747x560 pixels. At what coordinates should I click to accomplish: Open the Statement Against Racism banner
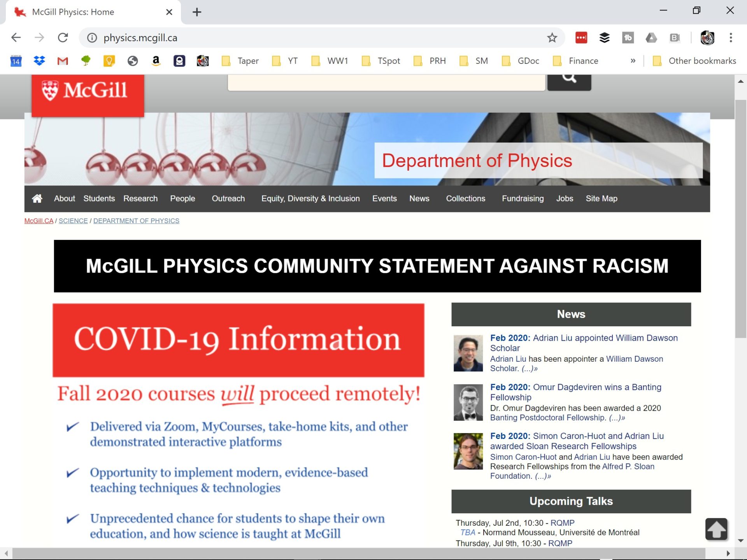377,266
